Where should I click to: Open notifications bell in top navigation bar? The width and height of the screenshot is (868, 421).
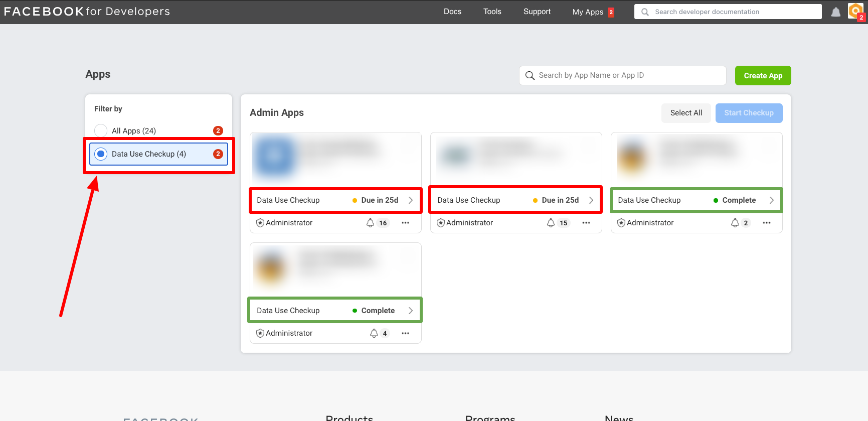click(835, 12)
